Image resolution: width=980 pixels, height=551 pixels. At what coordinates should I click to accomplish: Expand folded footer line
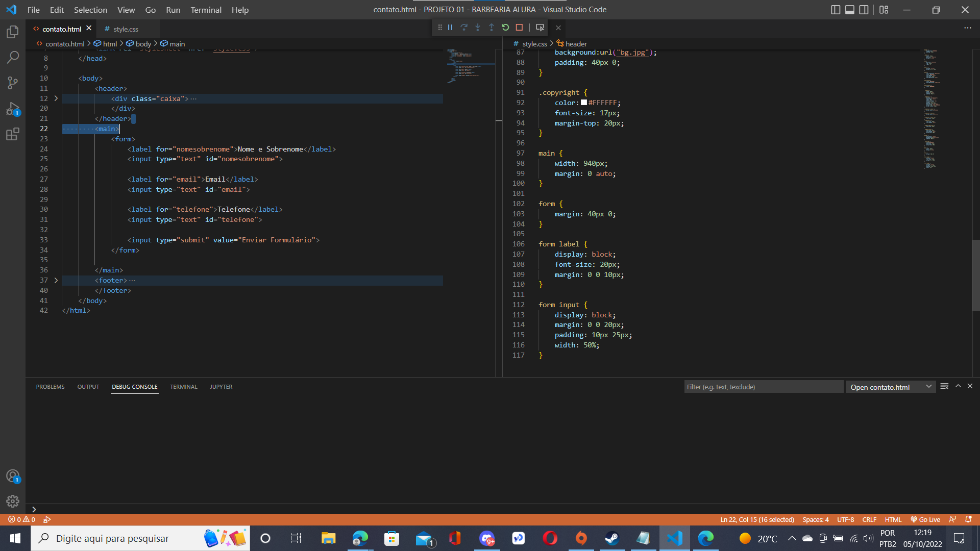click(x=56, y=280)
